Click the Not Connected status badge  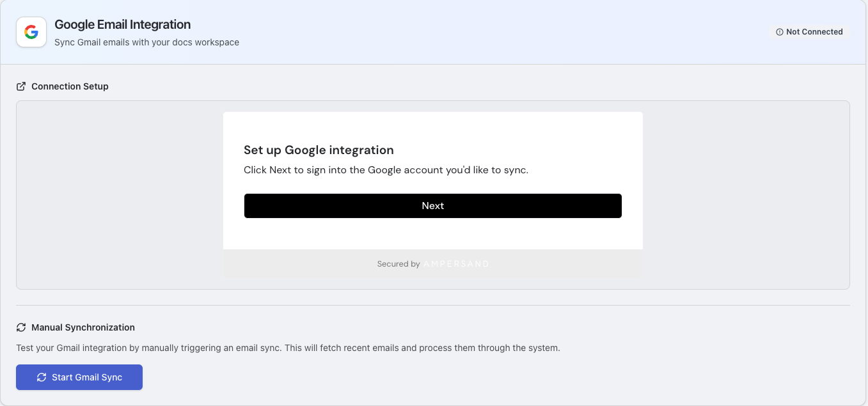(x=810, y=31)
